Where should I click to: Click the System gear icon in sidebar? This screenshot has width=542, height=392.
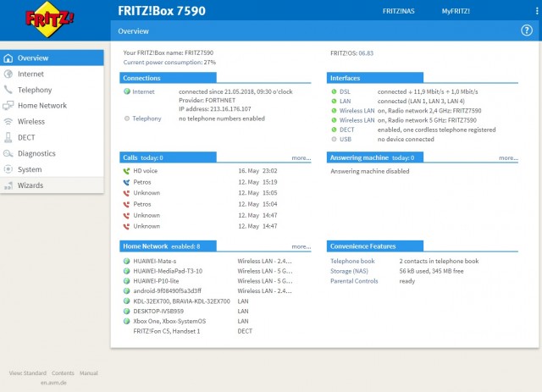click(8, 169)
